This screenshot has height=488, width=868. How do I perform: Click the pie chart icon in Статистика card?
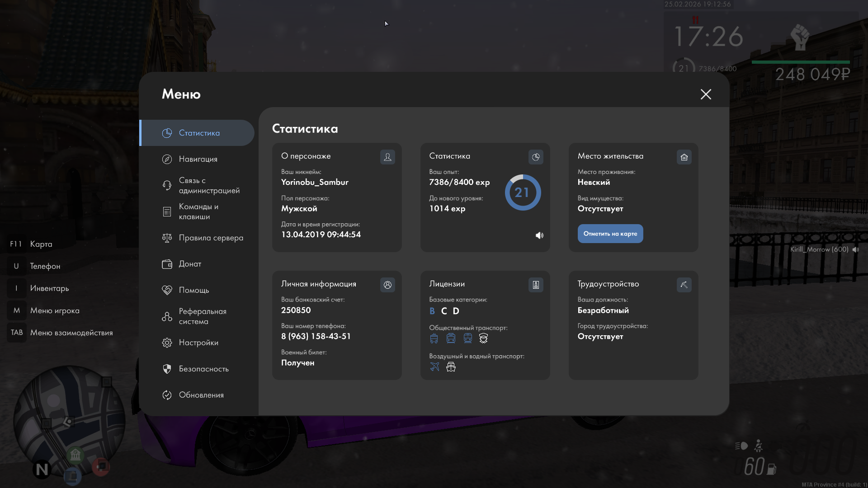[536, 157]
